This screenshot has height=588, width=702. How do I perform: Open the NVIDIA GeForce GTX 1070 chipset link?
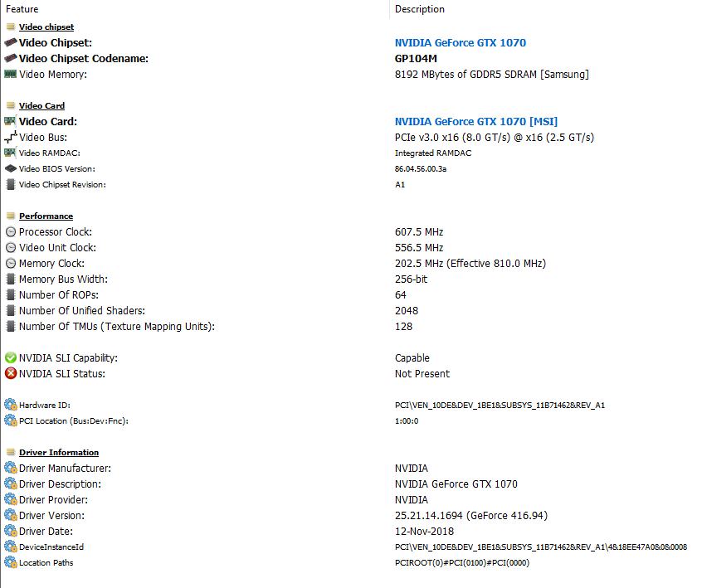pos(461,43)
